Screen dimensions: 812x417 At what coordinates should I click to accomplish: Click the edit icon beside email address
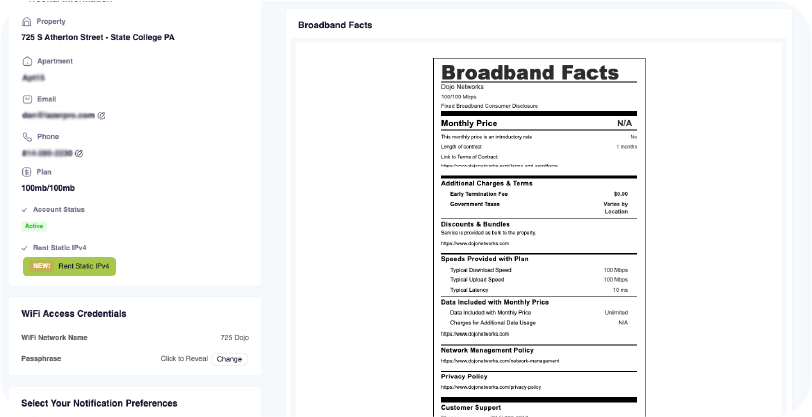coord(101,116)
